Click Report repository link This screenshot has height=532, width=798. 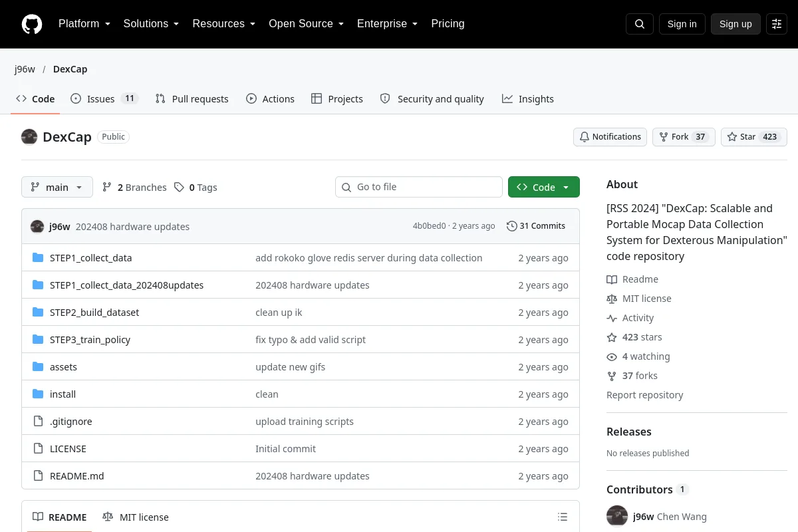point(645,395)
